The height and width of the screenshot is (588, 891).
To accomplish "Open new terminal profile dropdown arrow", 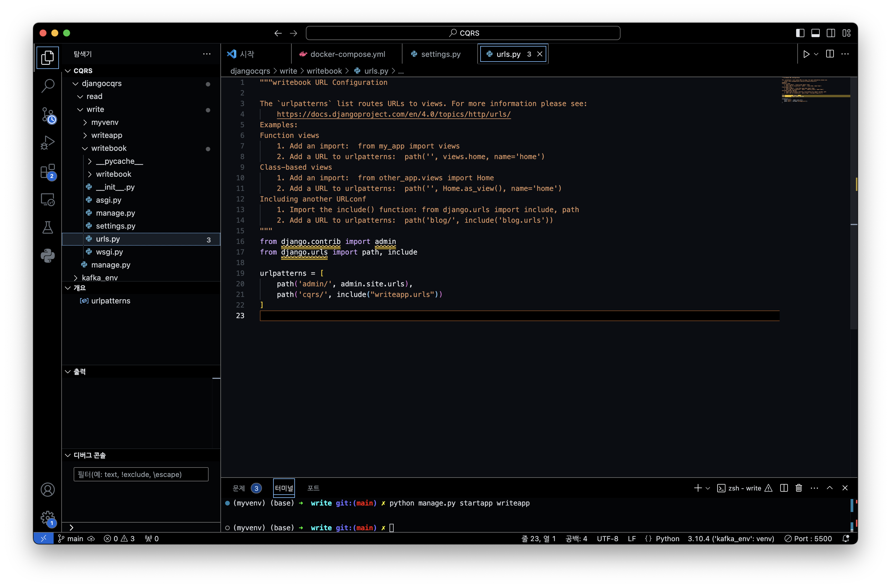I will pyautogui.click(x=708, y=488).
